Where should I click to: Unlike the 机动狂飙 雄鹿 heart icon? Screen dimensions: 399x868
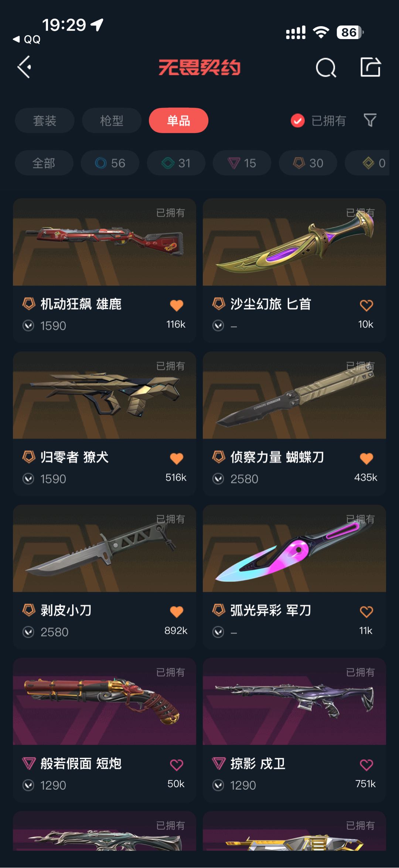pyautogui.click(x=177, y=305)
